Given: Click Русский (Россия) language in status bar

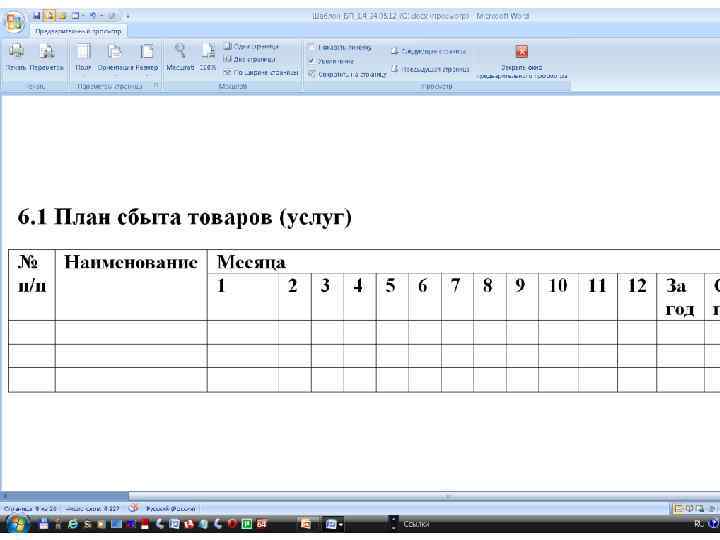Looking at the screenshot, I should tap(170, 508).
